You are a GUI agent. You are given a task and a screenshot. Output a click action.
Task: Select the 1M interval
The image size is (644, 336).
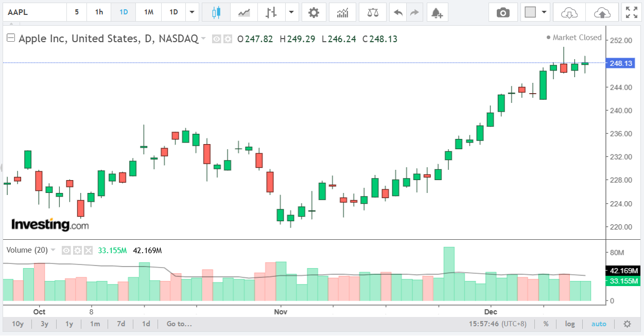click(149, 12)
